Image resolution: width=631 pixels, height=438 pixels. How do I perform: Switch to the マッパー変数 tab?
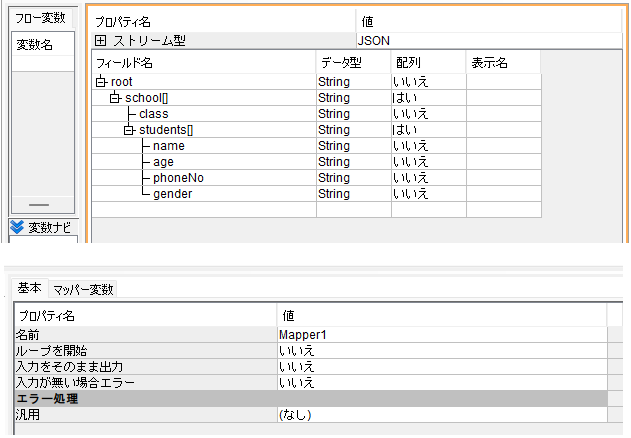click(x=84, y=290)
